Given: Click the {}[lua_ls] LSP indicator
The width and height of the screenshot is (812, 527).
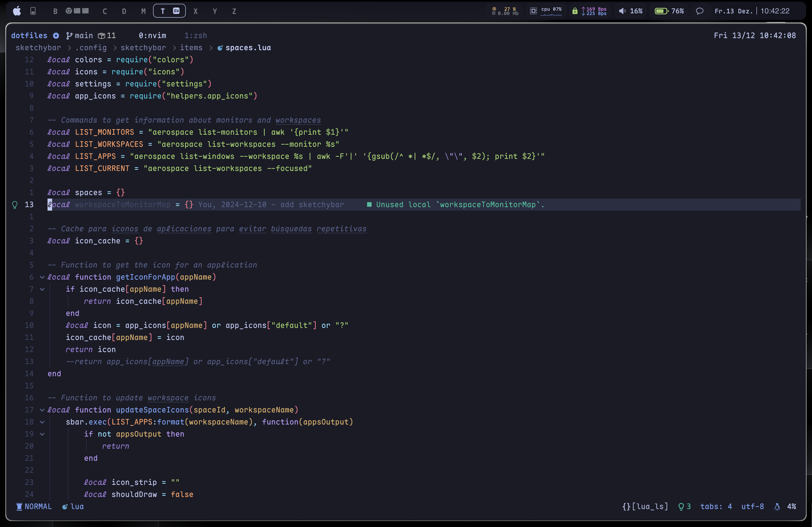Looking at the screenshot, I should 645,506.
